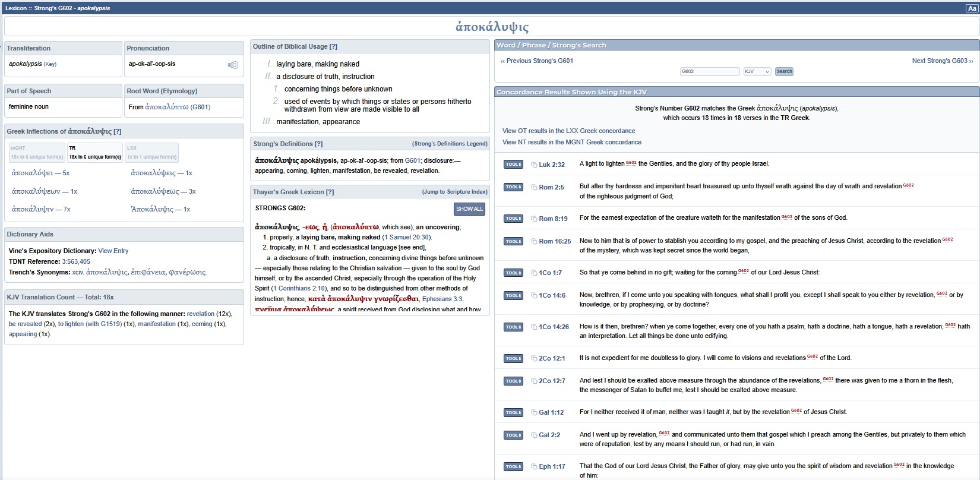This screenshot has width=980, height=480.
Task: Open the Tools button for 1Co 14:26
Action: (513, 327)
